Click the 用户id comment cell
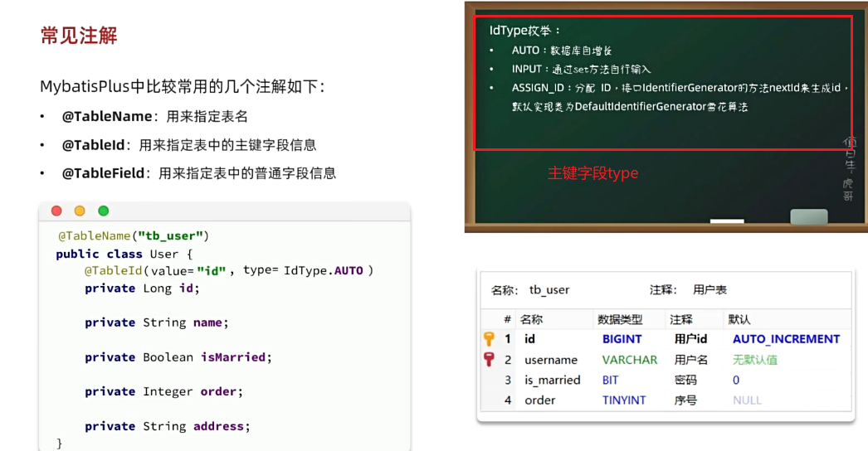 (691, 339)
